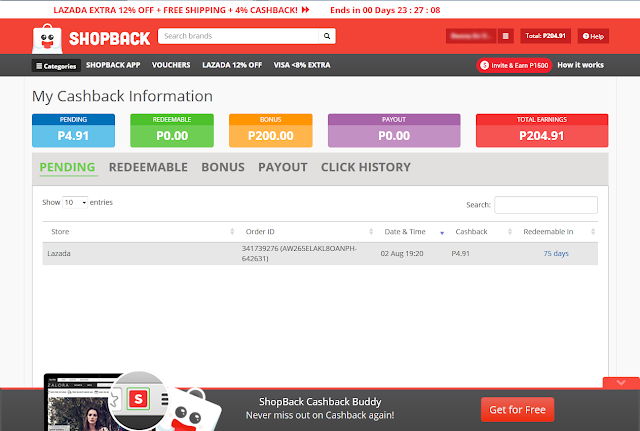Focus the Search brands field
640x431 pixels.
pos(238,36)
